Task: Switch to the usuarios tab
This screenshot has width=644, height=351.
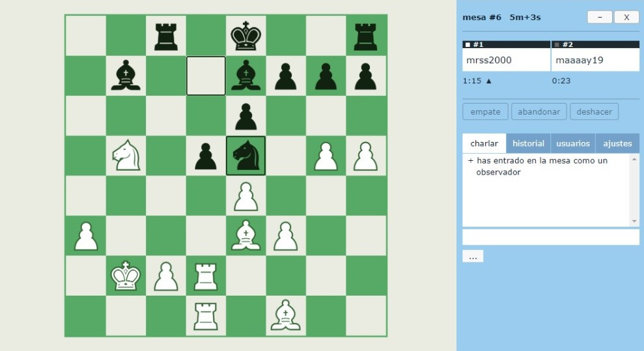Action: [573, 143]
